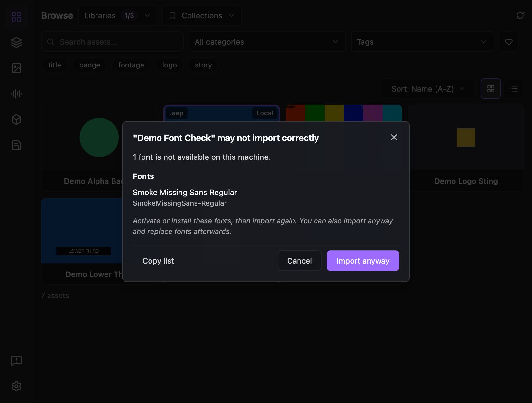
Task: Open the save disk sidebar icon
Action: (x=16, y=145)
